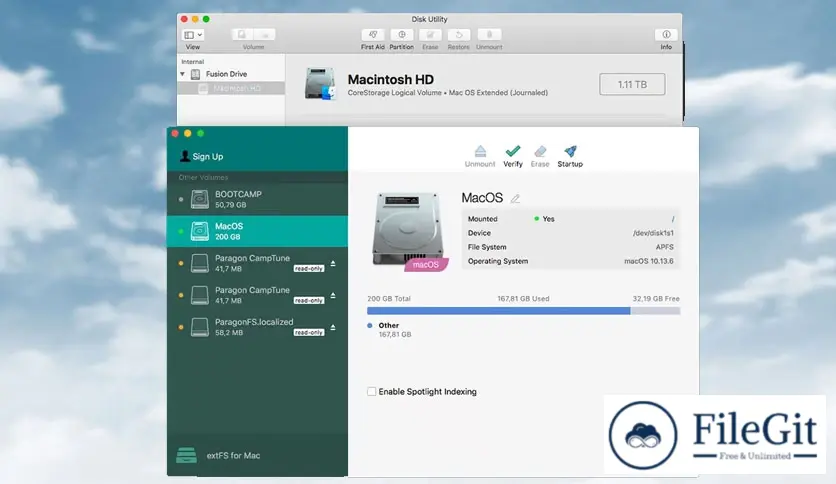The width and height of the screenshot is (836, 484).
Task: Click the APFS file system value
Action: coord(664,247)
